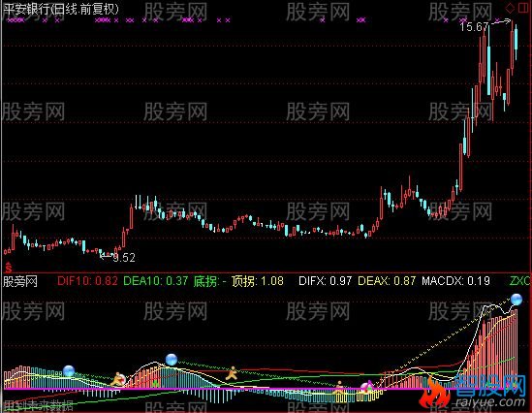Click the 9.52 low price label

click(x=124, y=258)
